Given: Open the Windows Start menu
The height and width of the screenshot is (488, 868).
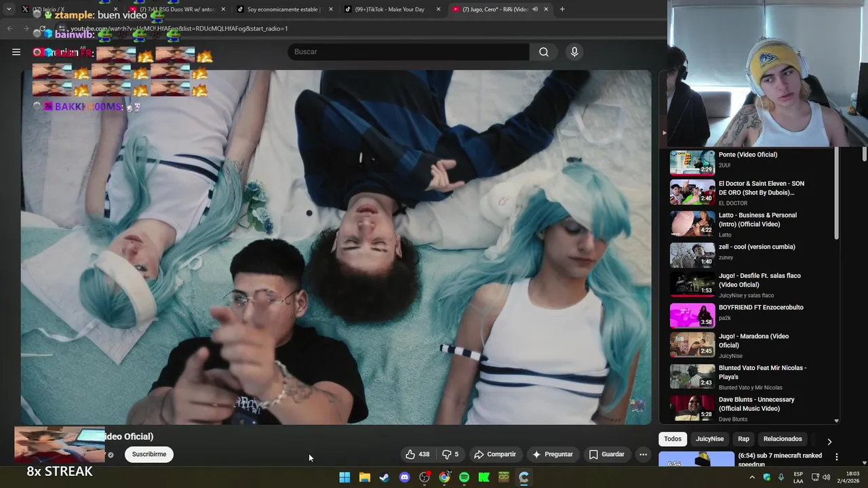Looking at the screenshot, I should point(344,477).
